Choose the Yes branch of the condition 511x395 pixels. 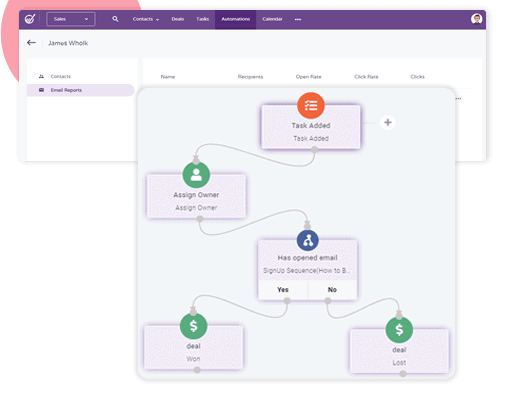[x=283, y=290]
